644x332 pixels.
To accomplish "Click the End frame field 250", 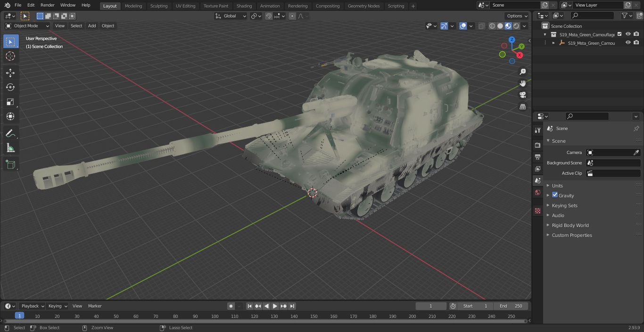I will pyautogui.click(x=511, y=306).
